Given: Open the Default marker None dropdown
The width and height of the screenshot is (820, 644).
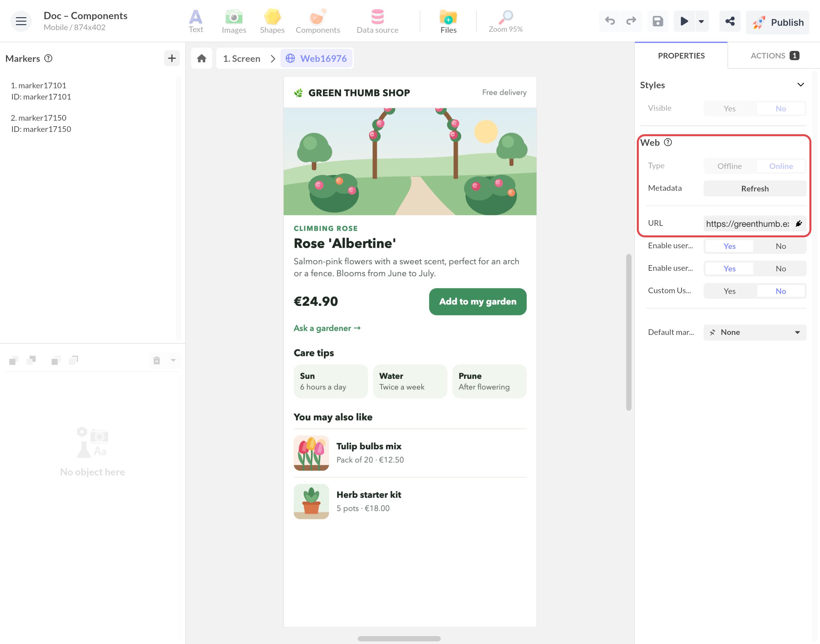Looking at the screenshot, I should 755,332.
